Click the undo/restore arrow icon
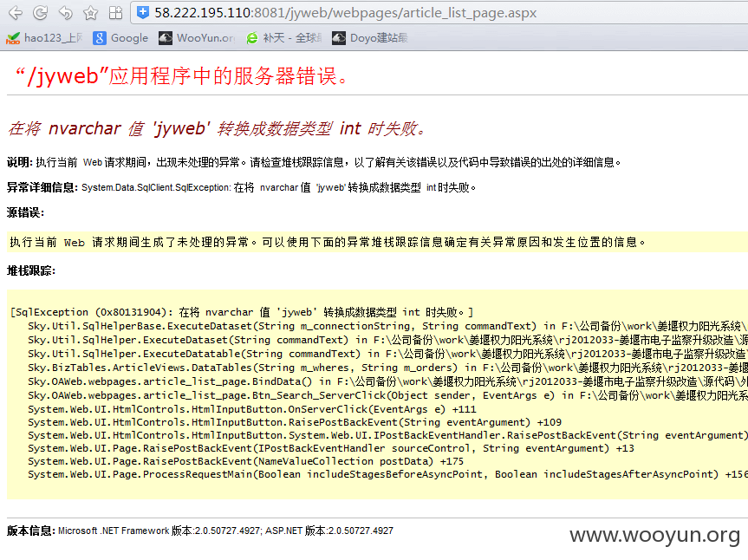748x560 pixels. pyautogui.click(x=65, y=13)
